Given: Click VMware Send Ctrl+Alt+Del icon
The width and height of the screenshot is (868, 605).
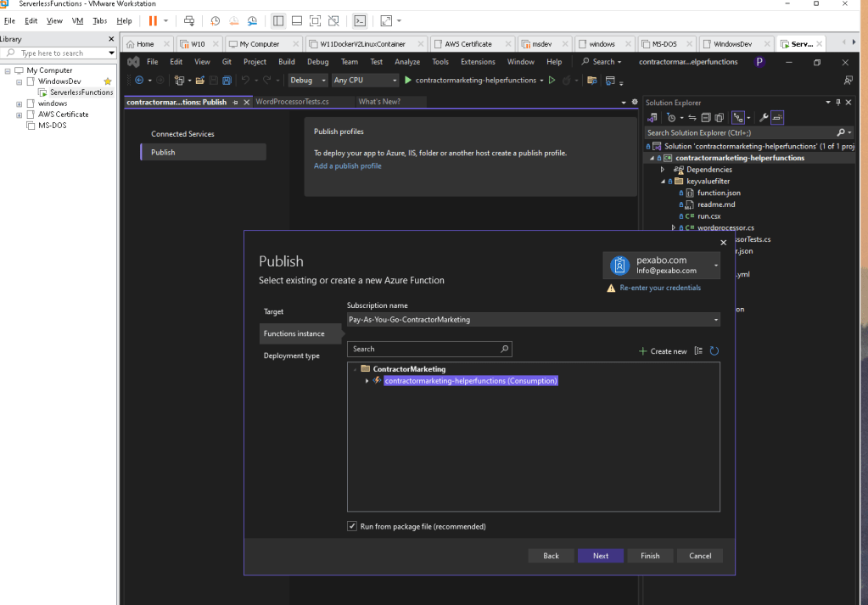Looking at the screenshot, I should 189,21.
